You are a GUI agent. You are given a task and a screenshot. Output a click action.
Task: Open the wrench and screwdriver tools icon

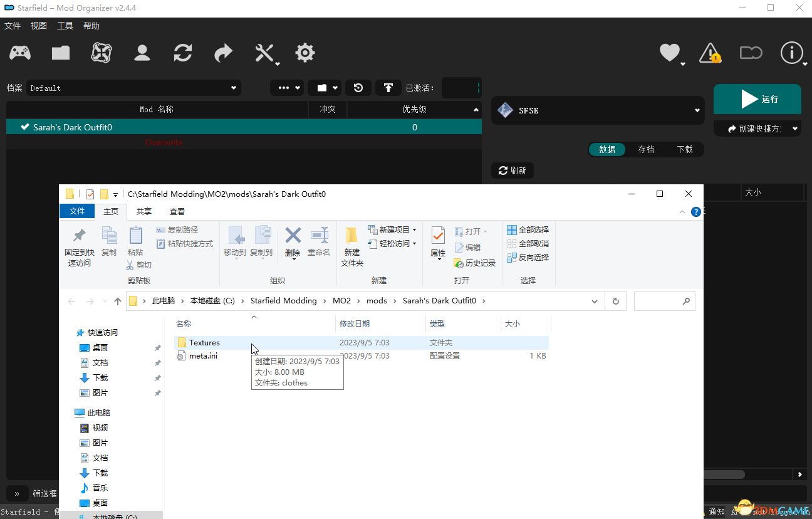coord(265,53)
